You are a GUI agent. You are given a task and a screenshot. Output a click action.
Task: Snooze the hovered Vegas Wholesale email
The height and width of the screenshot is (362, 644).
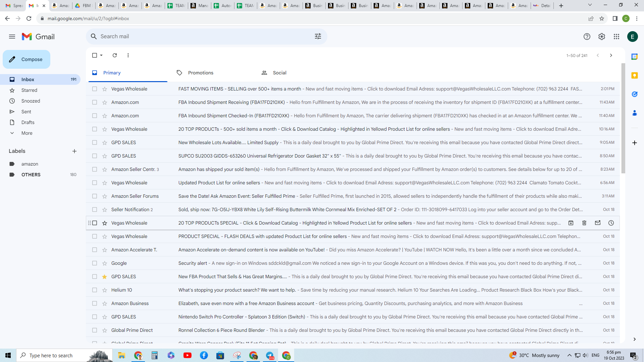[611, 223]
